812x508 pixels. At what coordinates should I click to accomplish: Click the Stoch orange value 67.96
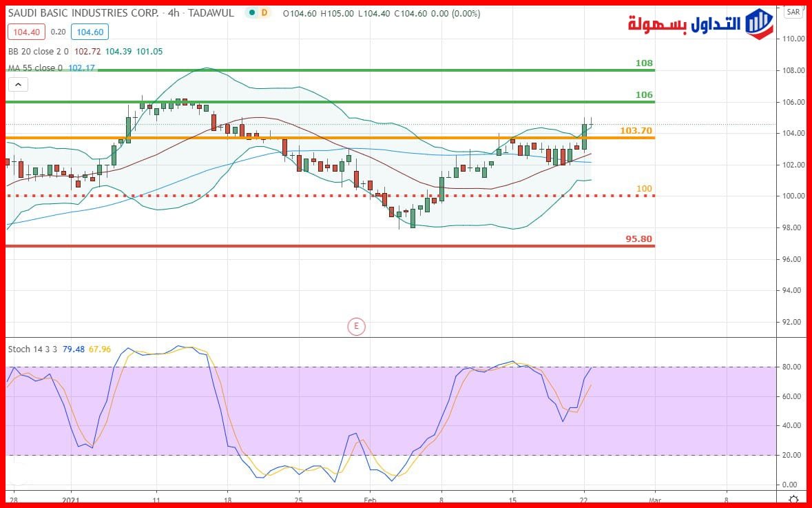click(x=100, y=349)
